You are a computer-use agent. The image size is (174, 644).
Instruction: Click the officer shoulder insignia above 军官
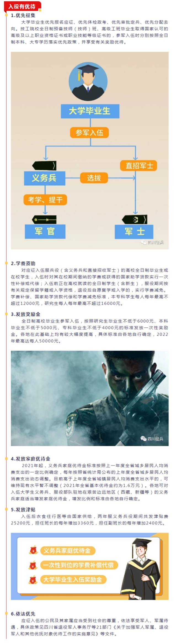[44, 220]
